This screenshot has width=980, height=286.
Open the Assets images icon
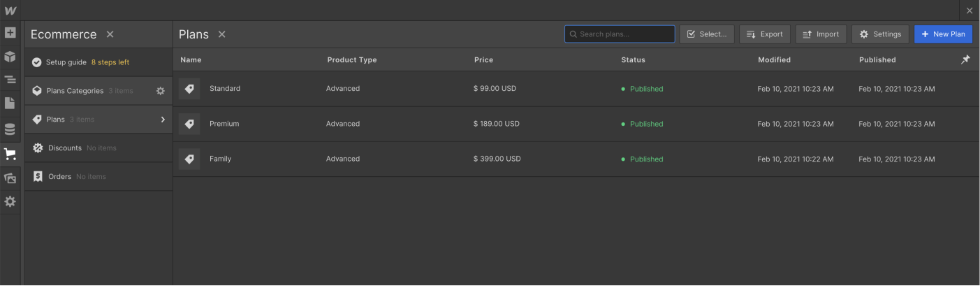point(10,178)
